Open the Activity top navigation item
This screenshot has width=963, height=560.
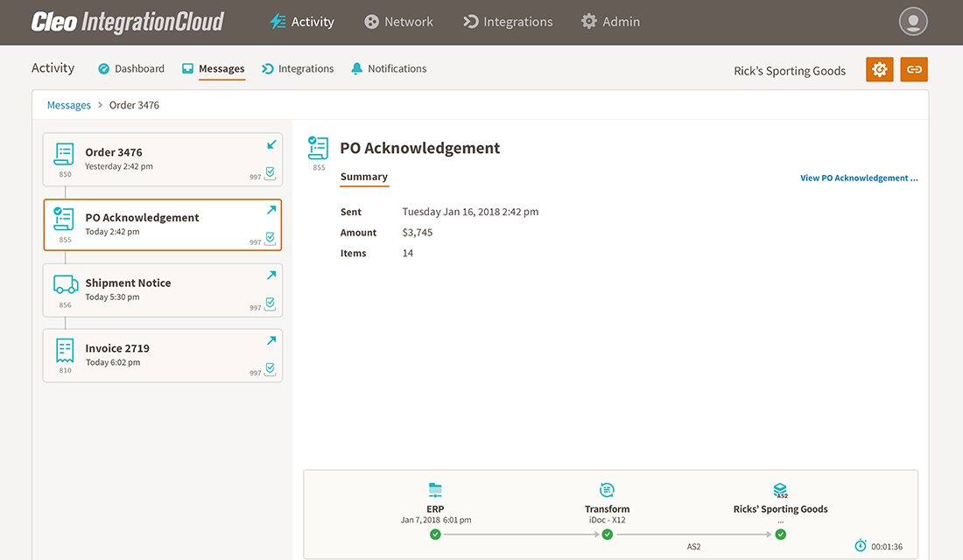click(x=301, y=22)
